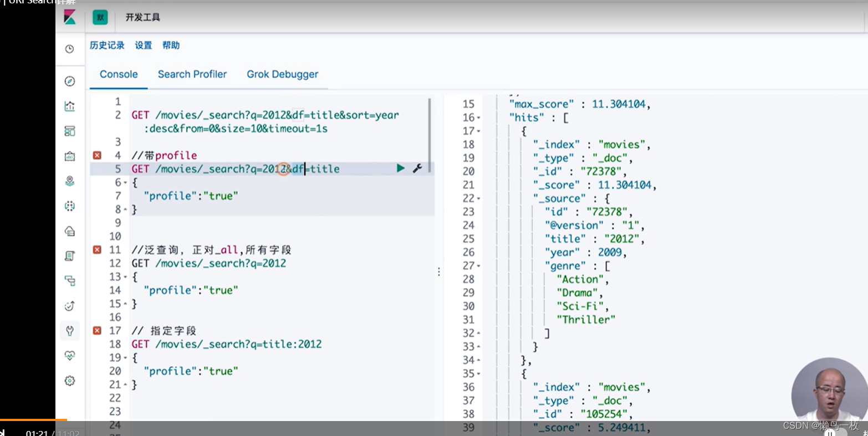The image size is (868, 436).
Task: Click error marker on line 4
Action: pos(97,155)
